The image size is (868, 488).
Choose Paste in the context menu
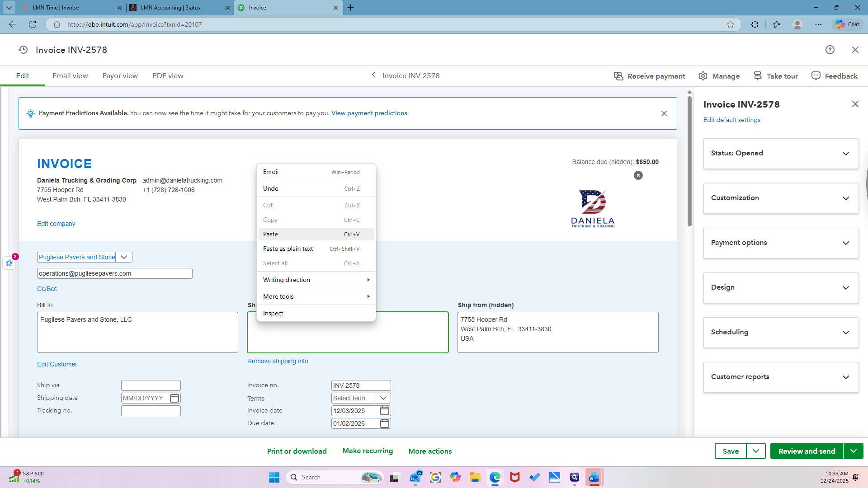(x=316, y=234)
